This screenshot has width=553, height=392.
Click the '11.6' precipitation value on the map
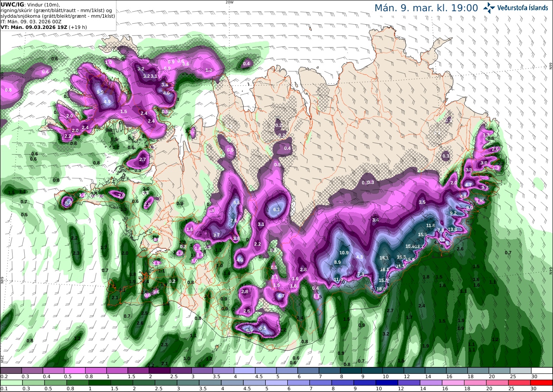[x=431, y=225]
